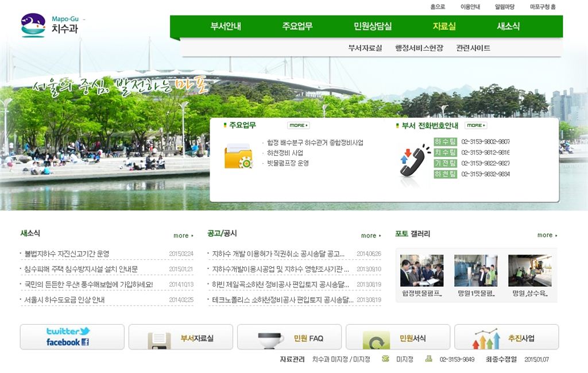Select the 민원상담실 menu item
This screenshot has height=373, width=588.
(x=373, y=26)
